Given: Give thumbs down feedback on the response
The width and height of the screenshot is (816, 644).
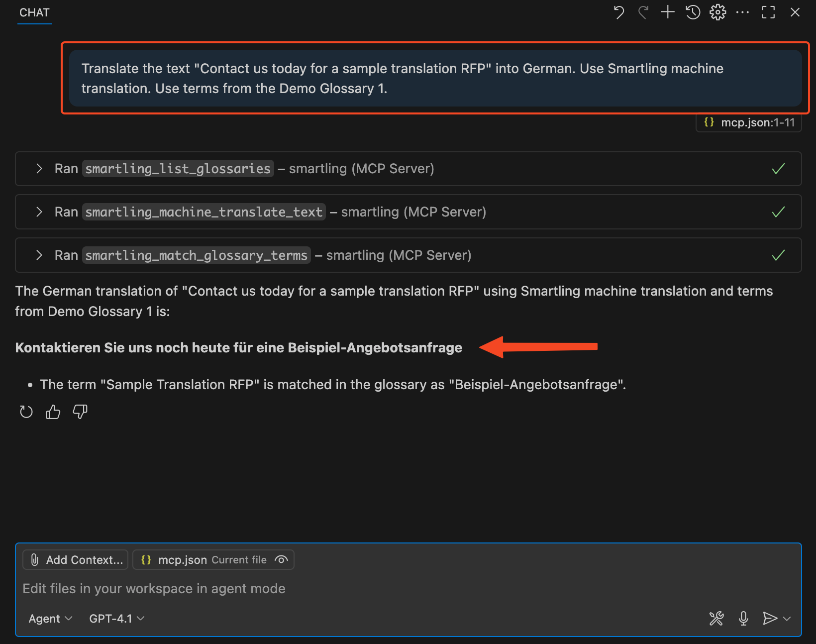Looking at the screenshot, I should 80,412.
